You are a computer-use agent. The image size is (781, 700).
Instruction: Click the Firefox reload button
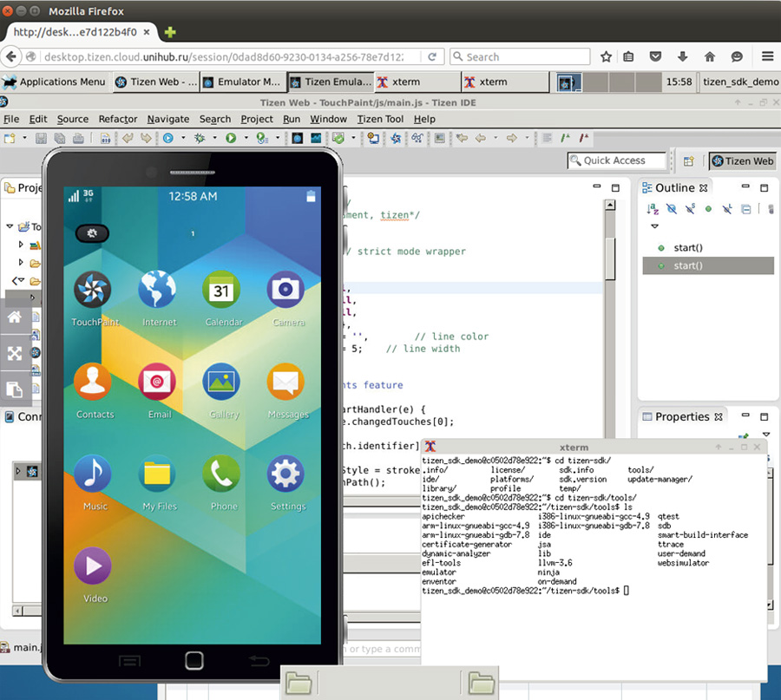coord(432,56)
